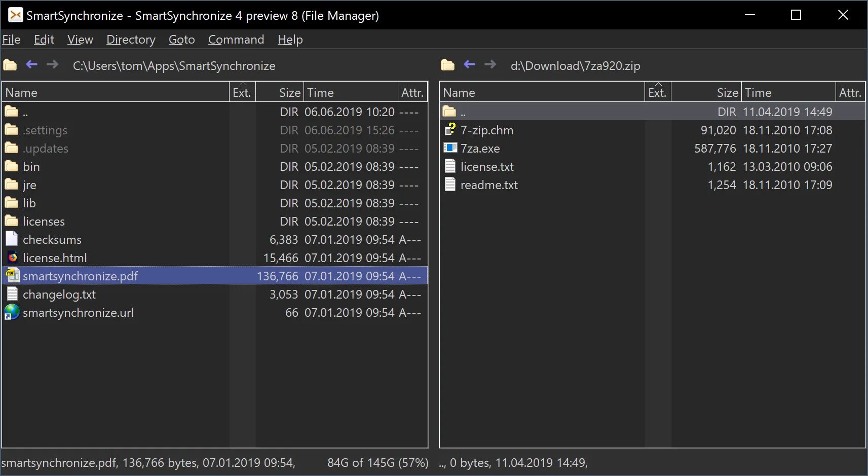The image size is (868, 476).
Task: Open the Help menu
Action: (290, 40)
